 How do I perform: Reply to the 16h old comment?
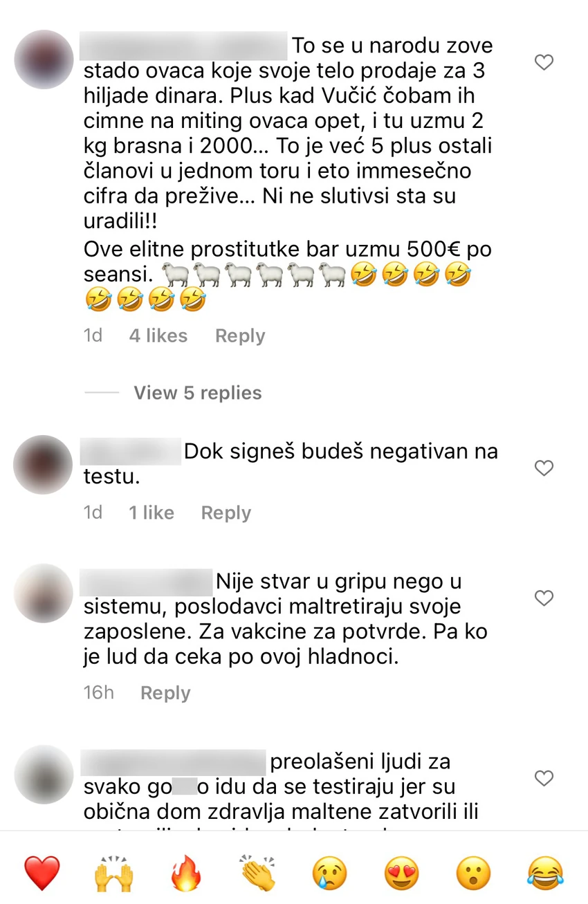[x=165, y=693]
